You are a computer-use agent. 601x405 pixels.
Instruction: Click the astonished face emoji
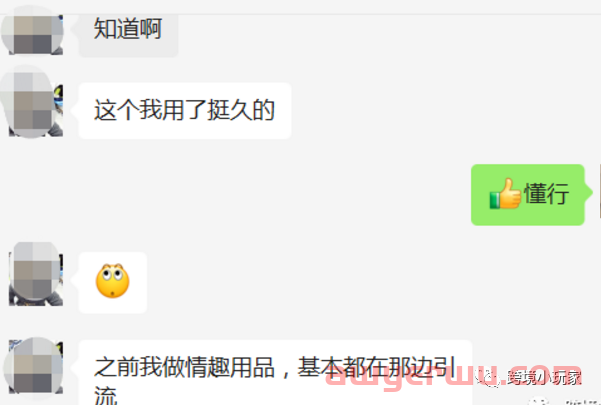click(x=112, y=281)
